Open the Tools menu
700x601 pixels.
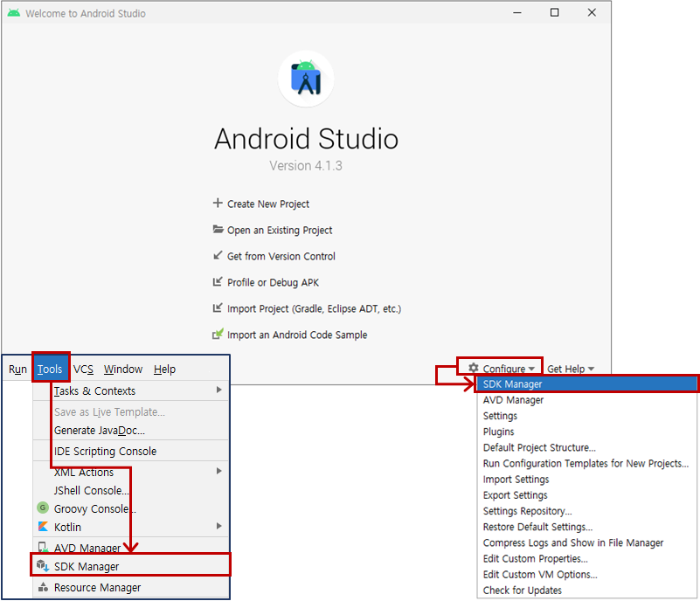point(50,369)
